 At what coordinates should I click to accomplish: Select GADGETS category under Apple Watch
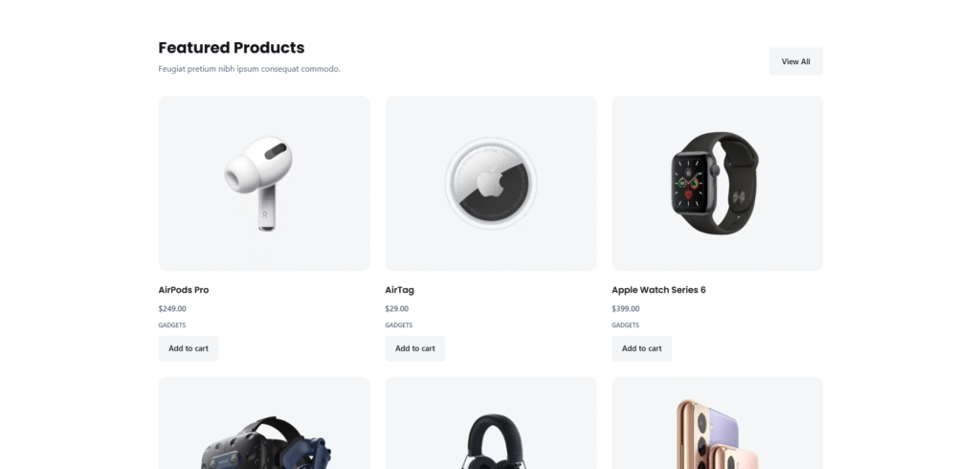coord(626,325)
